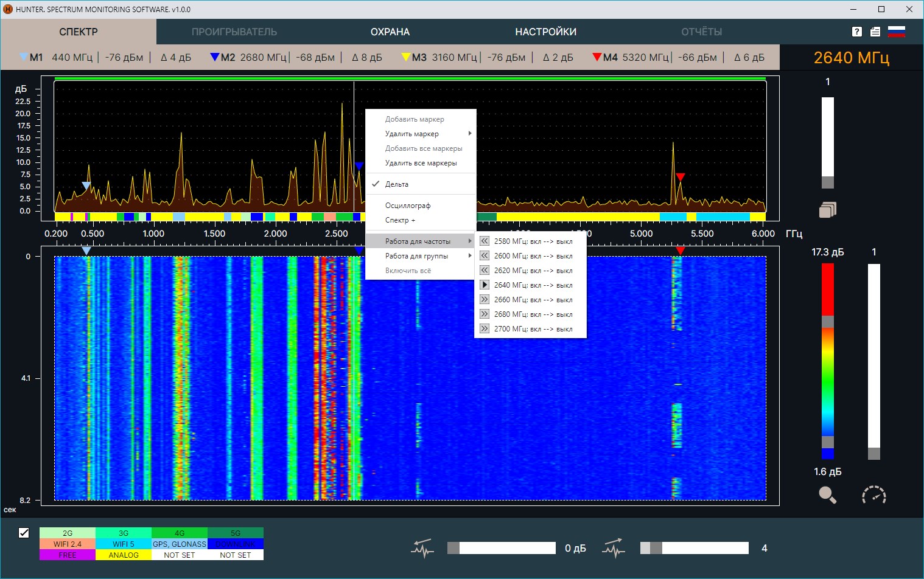Click the forward icon beside 2700 МГц
The image size is (924, 579).
coord(485,328)
